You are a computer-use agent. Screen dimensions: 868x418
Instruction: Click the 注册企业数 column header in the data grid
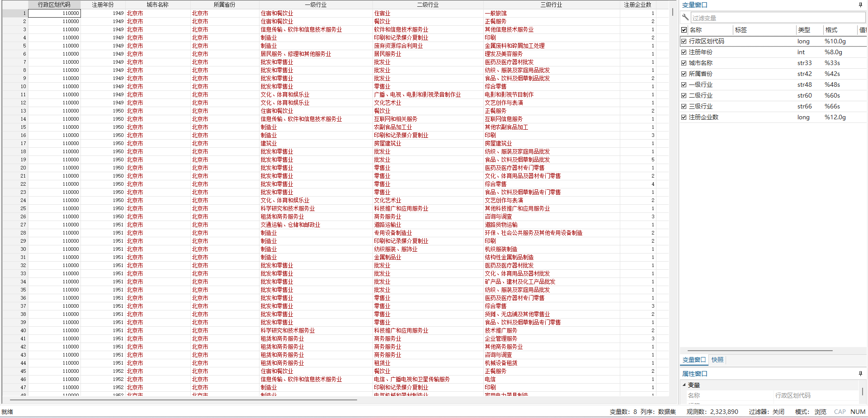[x=637, y=5]
